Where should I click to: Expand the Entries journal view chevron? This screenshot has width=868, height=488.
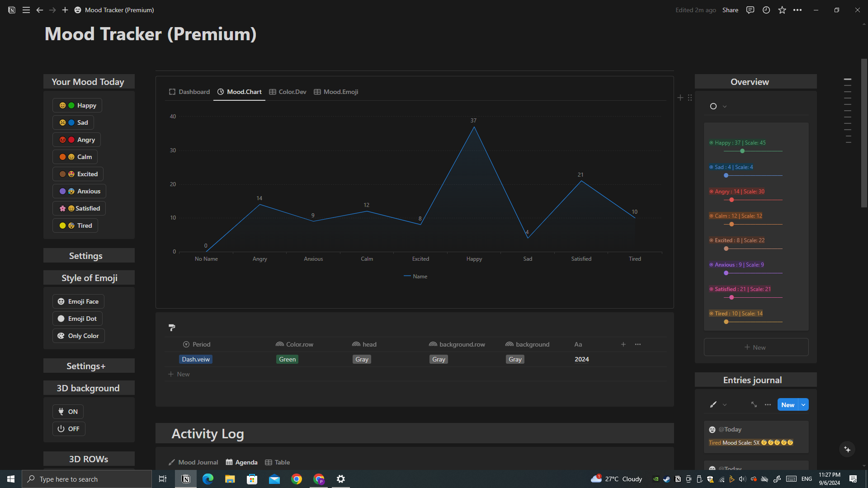pyautogui.click(x=725, y=405)
